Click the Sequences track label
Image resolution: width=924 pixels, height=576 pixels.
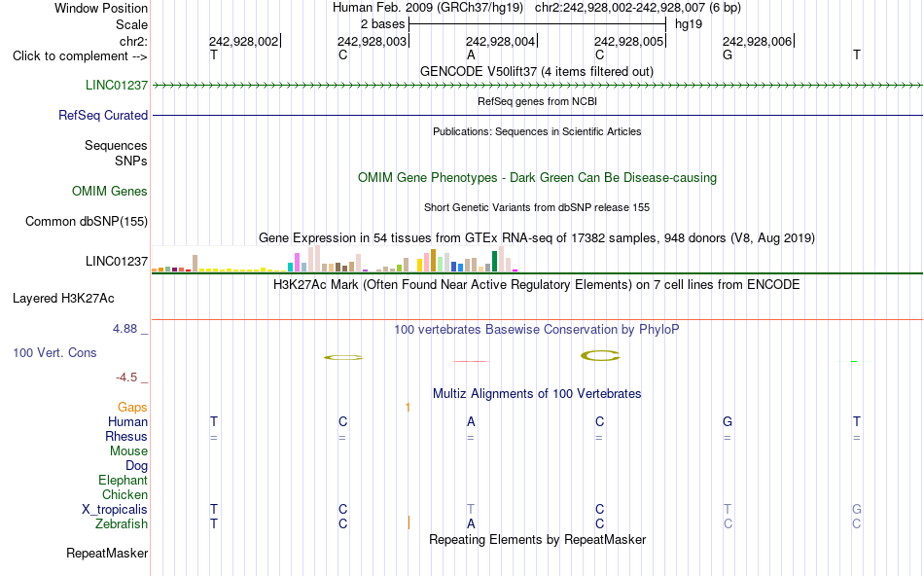[x=116, y=145]
